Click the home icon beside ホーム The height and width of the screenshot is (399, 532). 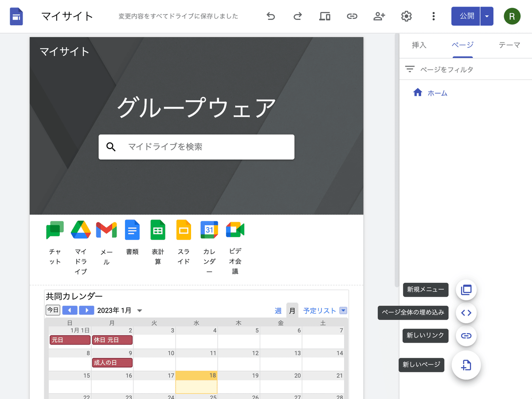point(418,93)
